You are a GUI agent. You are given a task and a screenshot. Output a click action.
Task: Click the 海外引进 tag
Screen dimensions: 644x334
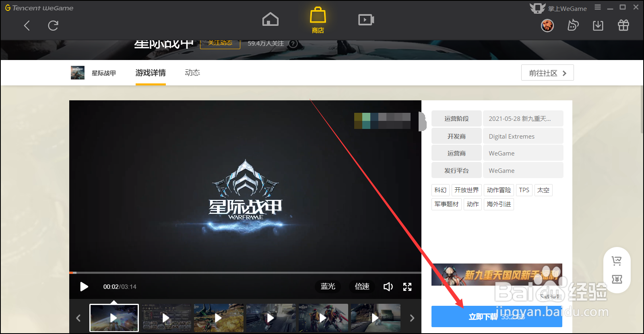coord(499,204)
